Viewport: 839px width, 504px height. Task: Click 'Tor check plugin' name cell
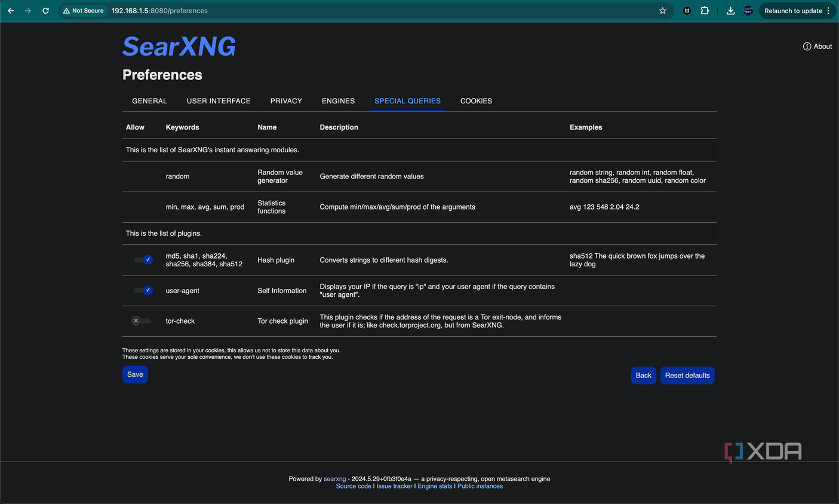[x=282, y=321]
